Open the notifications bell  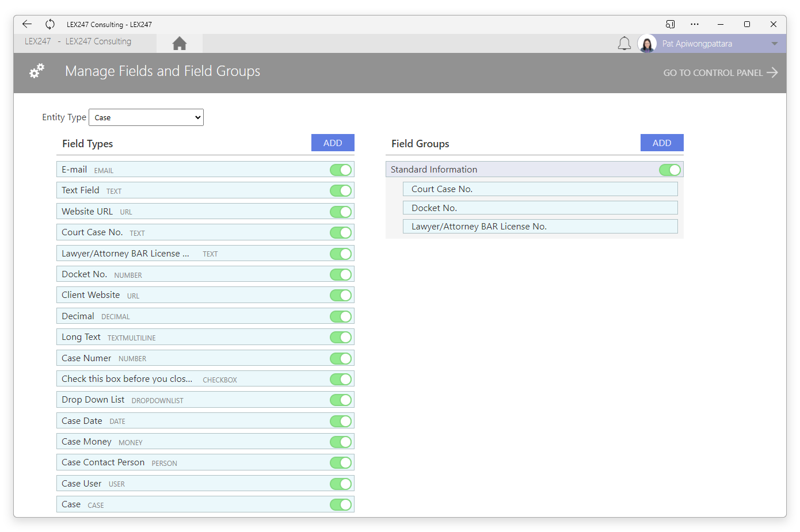pyautogui.click(x=624, y=44)
